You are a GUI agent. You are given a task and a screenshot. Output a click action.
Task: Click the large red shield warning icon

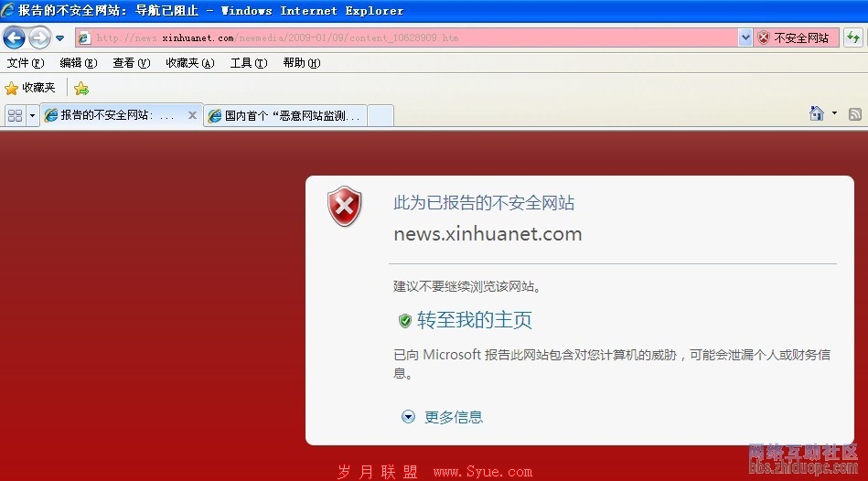(344, 207)
